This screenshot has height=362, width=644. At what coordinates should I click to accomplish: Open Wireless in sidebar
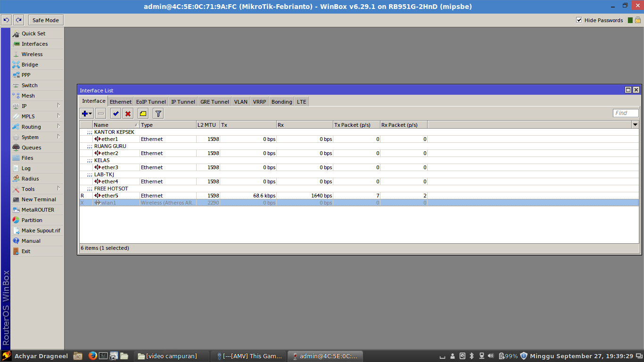tap(37, 54)
